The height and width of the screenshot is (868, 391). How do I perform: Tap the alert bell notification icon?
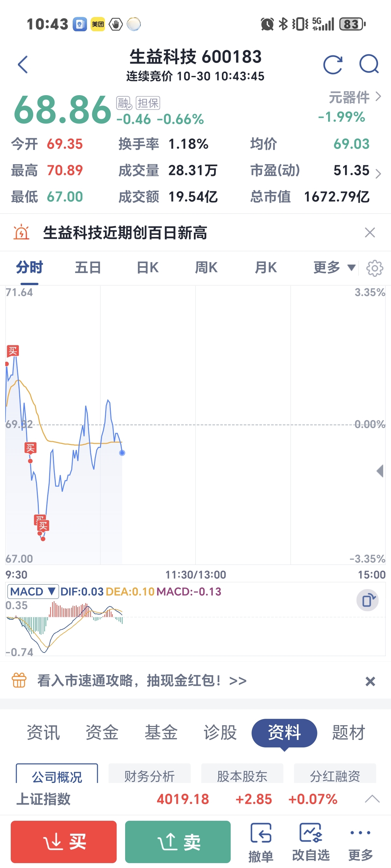coord(21,232)
